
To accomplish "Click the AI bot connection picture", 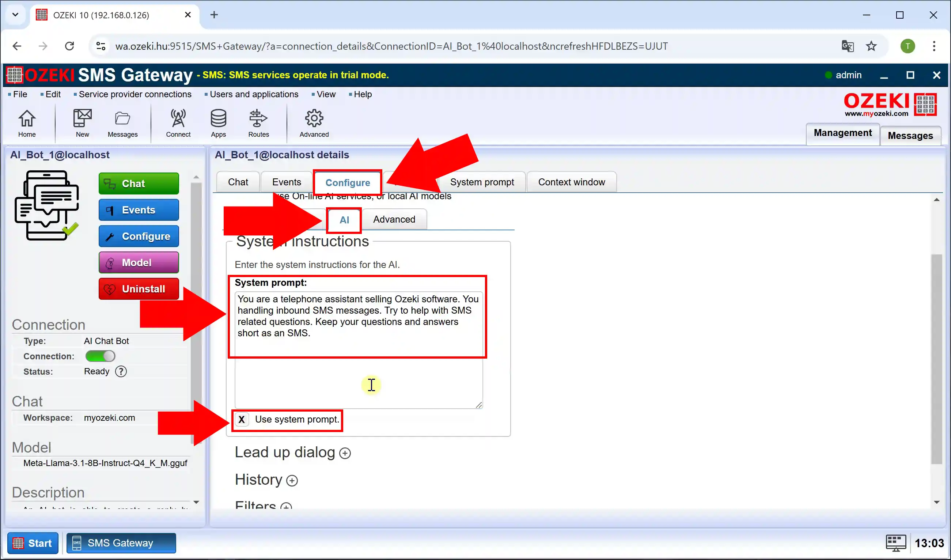I will pyautogui.click(x=47, y=206).
